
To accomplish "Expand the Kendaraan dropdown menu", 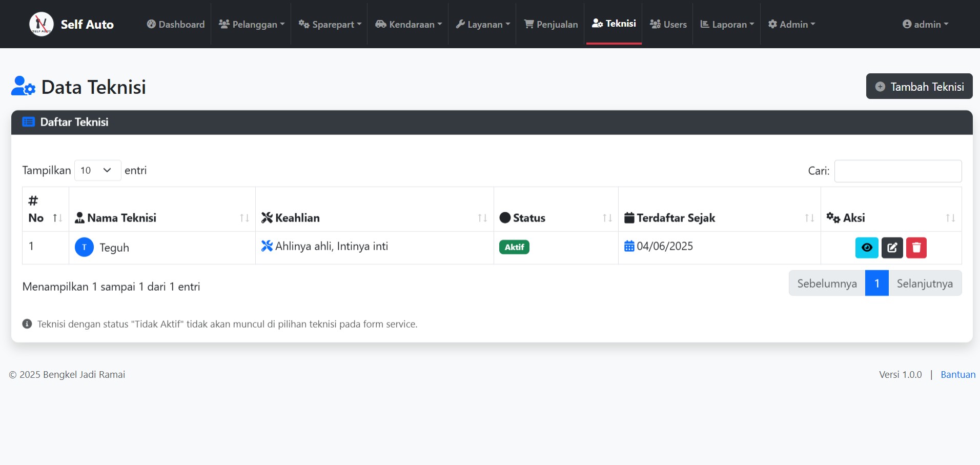I will (x=408, y=24).
